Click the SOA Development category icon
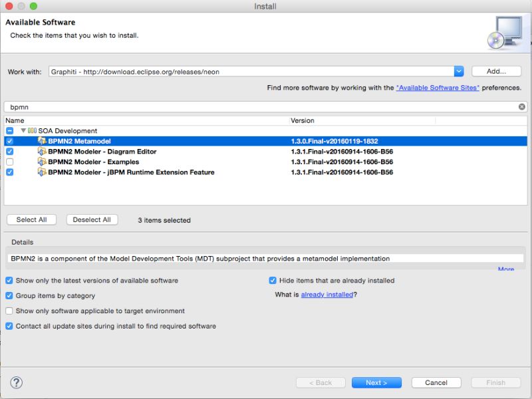The width and height of the screenshot is (532, 399). (32, 130)
